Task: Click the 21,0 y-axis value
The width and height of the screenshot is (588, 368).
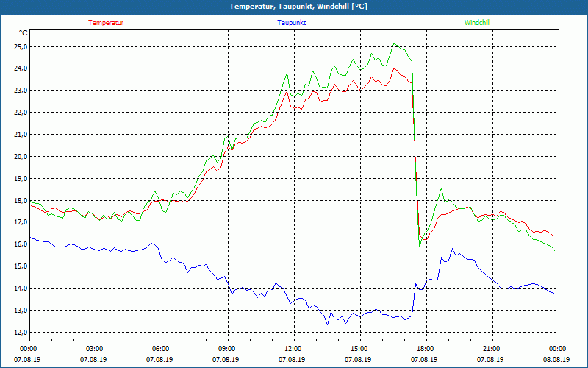Action: click(21, 135)
